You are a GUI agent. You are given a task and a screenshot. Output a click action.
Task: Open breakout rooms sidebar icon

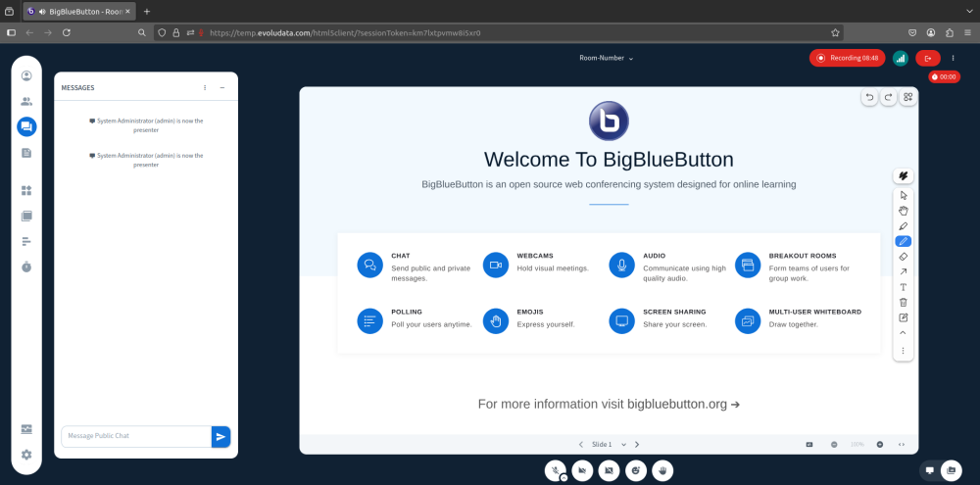[x=26, y=217]
